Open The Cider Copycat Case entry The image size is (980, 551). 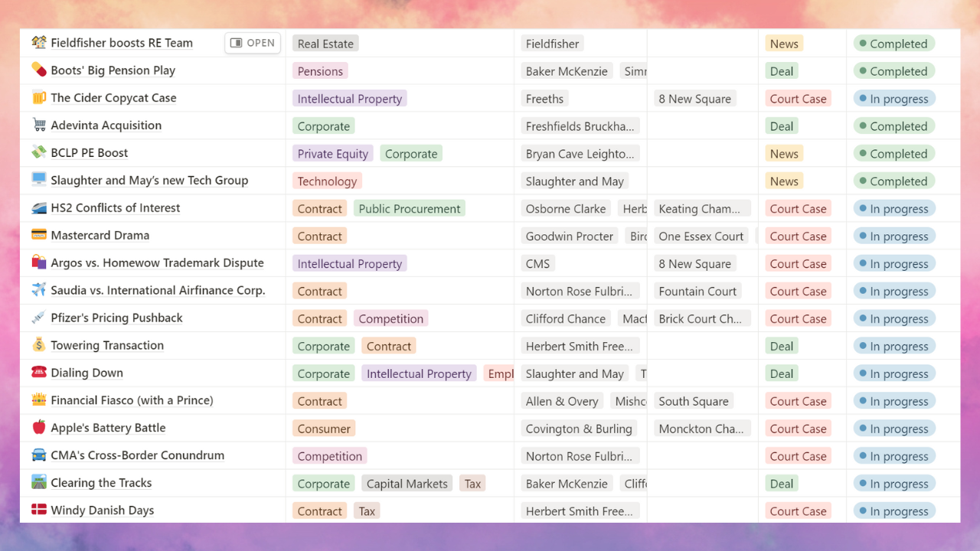[113, 98]
